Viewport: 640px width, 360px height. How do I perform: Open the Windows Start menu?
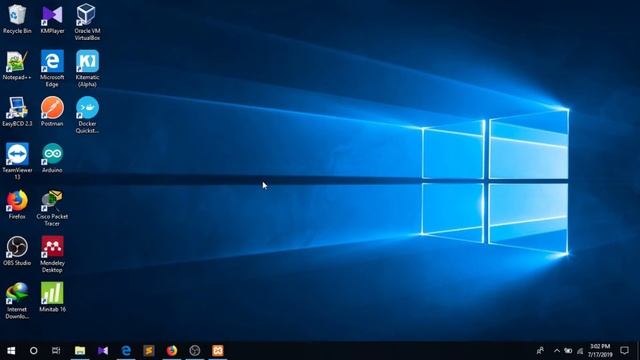coord(11,351)
